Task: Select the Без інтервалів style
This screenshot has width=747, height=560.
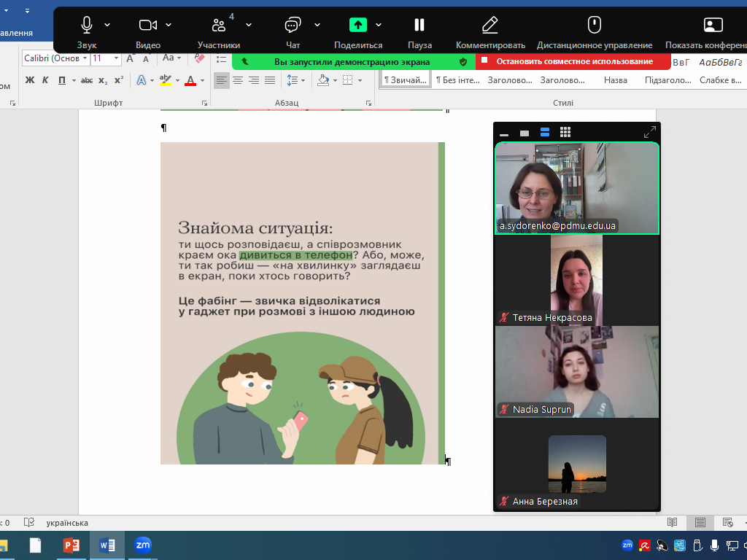Action: [458, 80]
